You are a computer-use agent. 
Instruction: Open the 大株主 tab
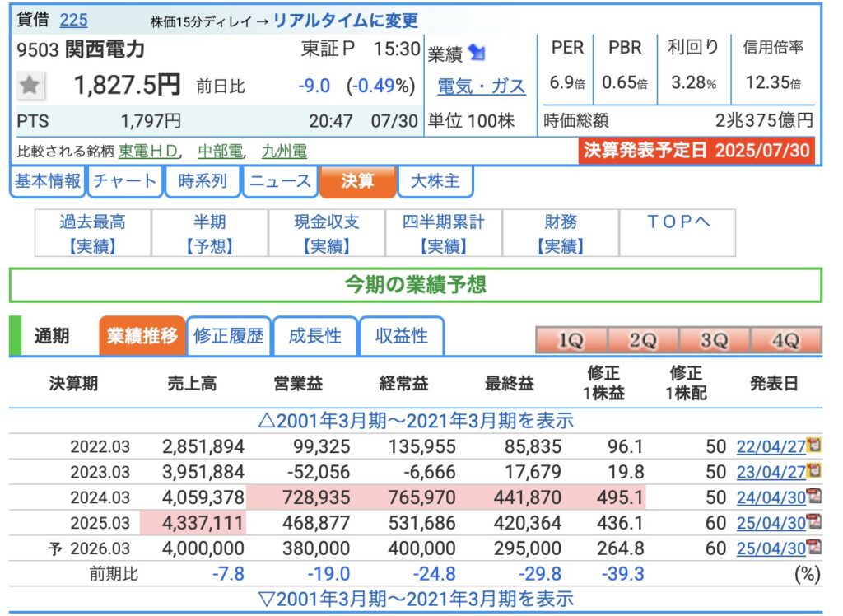click(435, 181)
